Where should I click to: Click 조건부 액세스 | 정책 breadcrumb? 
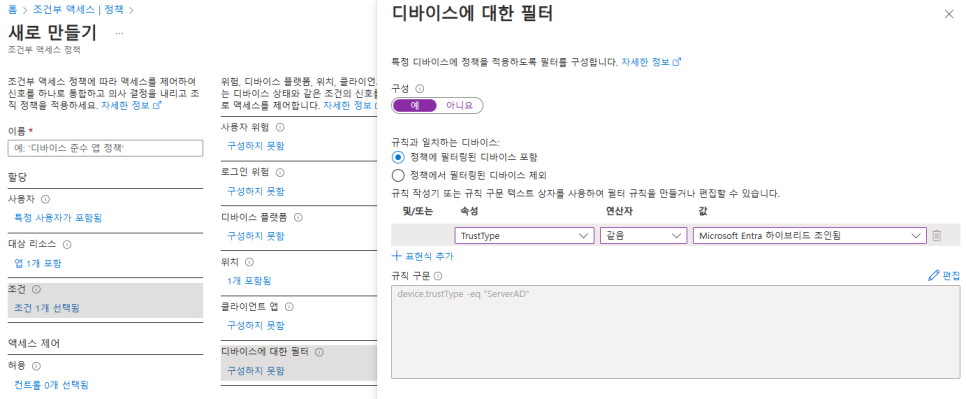[x=78, y=10]
